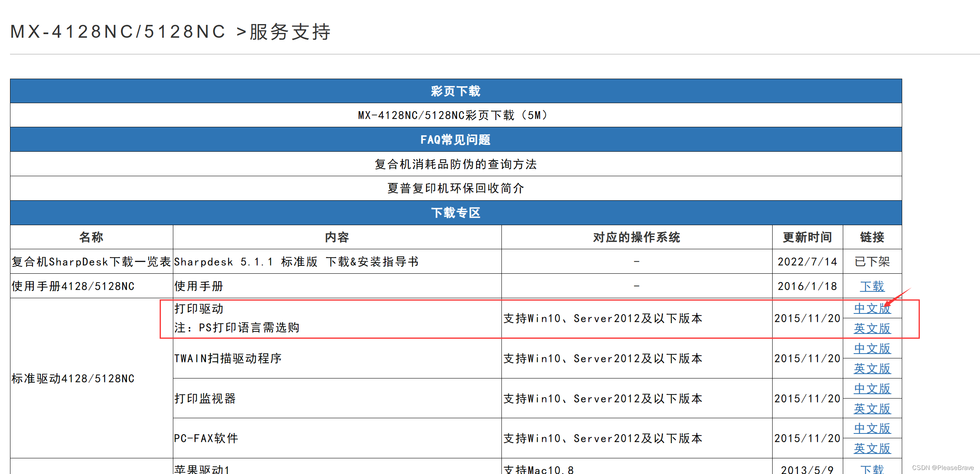Screen dimensions: 980x474
Task: Click the 对应的操作系统 column header
Action: (x=637, y=237)
